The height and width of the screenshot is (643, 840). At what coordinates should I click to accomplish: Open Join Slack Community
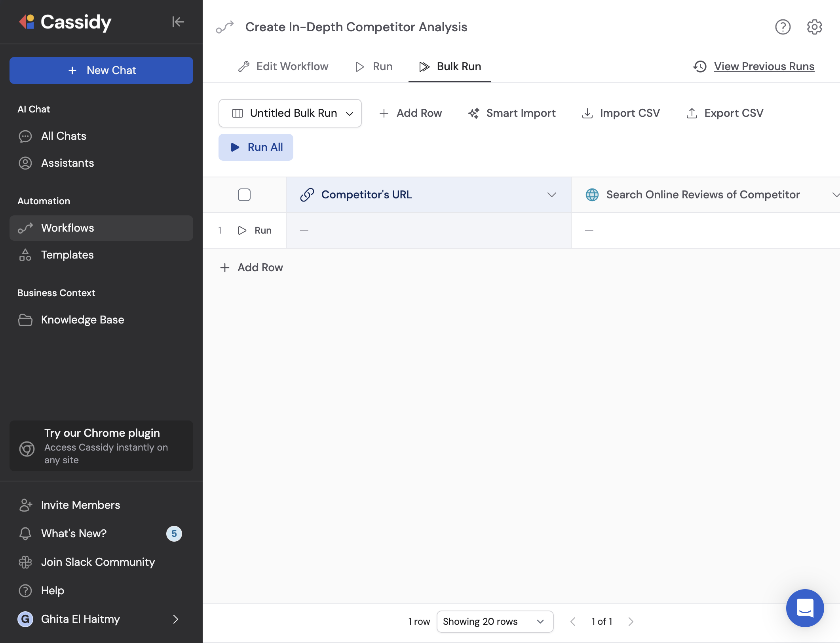pos(101,562)
